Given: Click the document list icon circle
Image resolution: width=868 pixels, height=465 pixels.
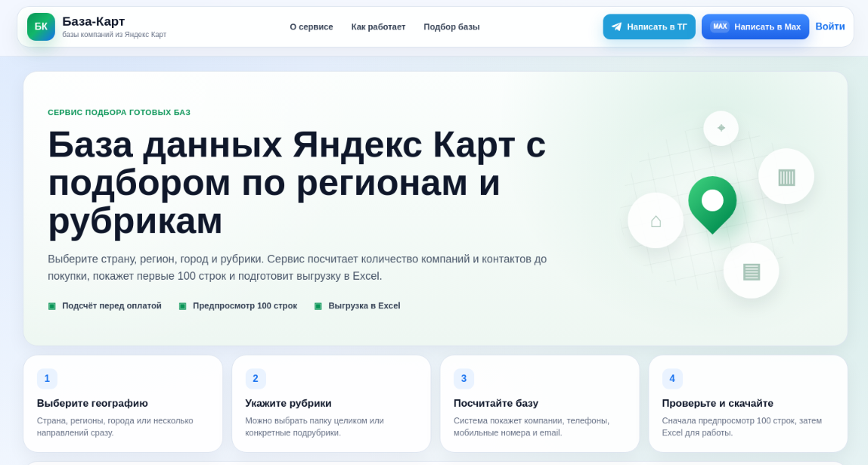Looking at the screenshot, I should (752, 271).
